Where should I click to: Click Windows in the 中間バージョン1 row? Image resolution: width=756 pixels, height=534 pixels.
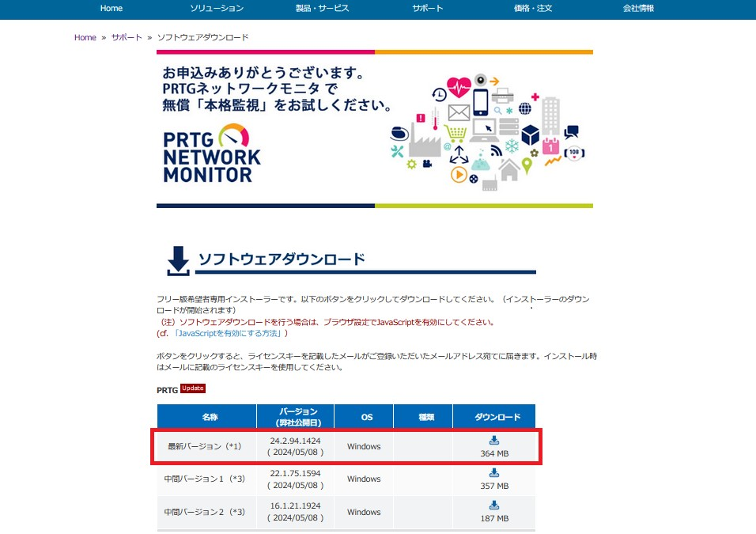pyautogui.click(x=364, y=479)
